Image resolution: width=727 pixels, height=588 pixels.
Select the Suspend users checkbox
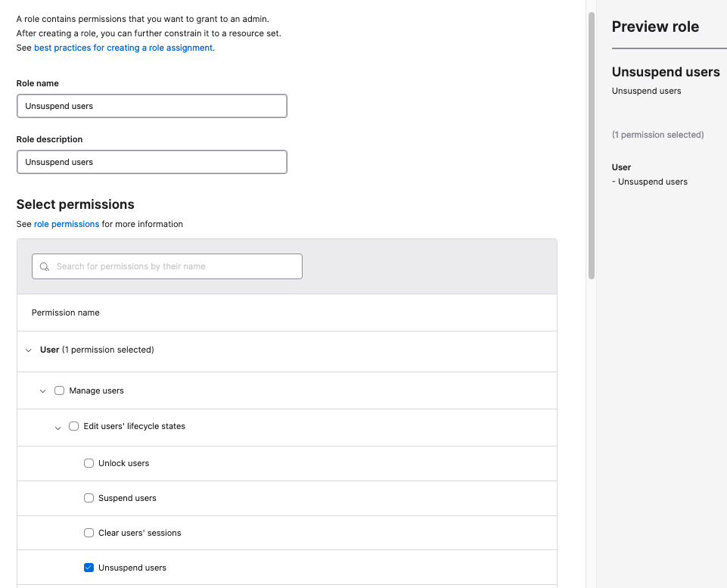[89, 498]
